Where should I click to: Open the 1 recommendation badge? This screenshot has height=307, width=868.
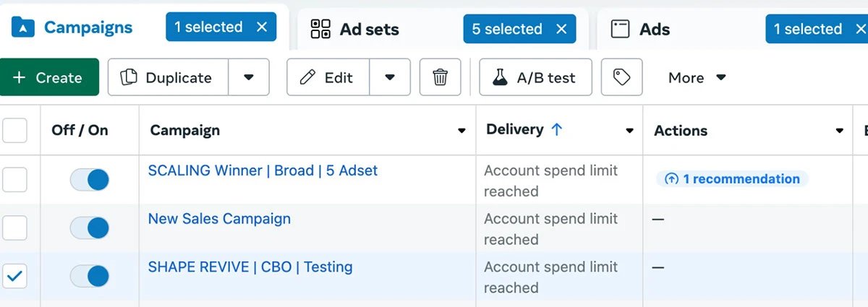tap(732, 179)
